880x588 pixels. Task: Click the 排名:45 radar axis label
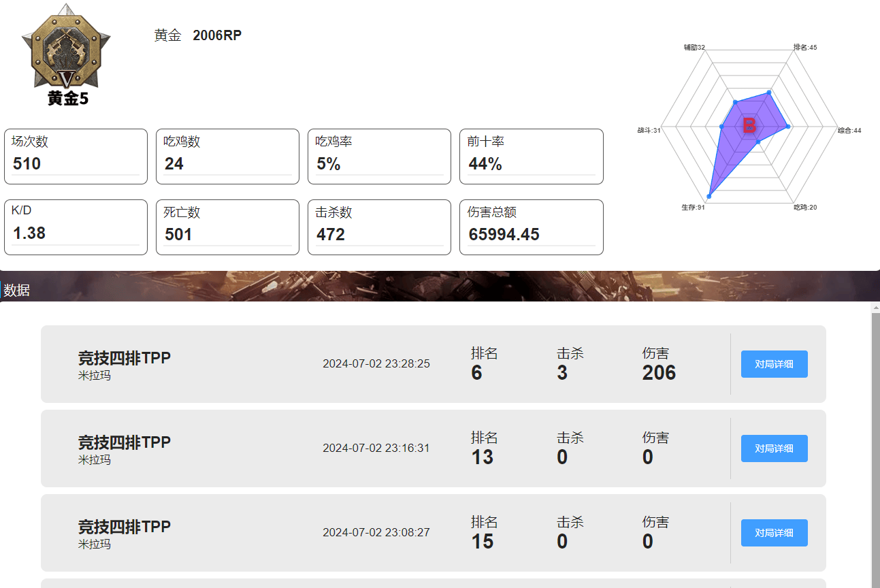(x=805, y=48)
